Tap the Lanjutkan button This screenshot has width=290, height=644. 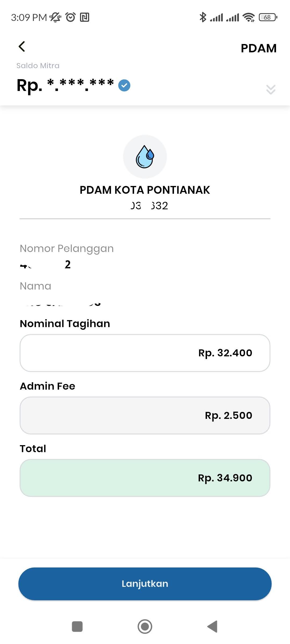pos(145,584)
